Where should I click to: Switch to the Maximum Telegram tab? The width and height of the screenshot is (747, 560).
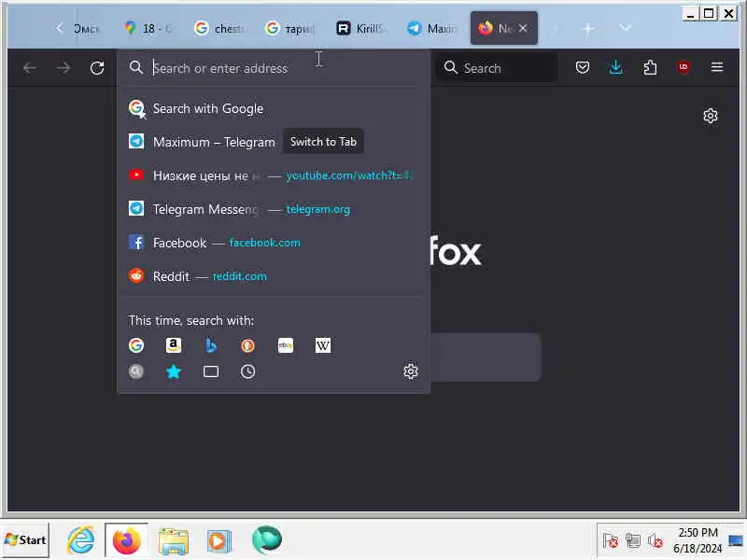pyautogui.click(x=431, y=29)
